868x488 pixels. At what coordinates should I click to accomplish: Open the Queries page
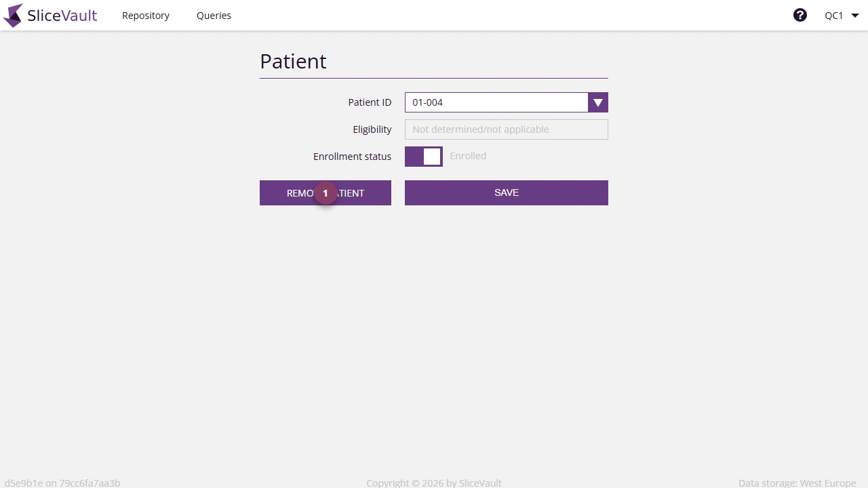(214, 15)
